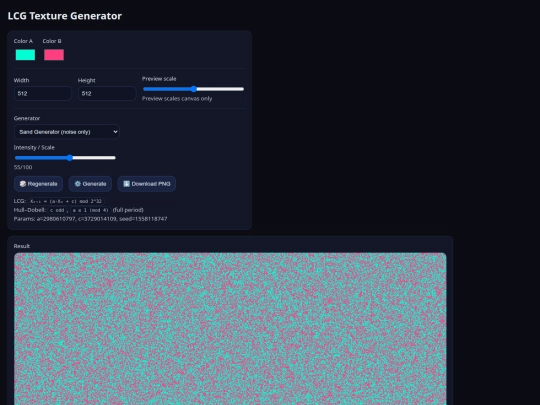Screen dimensions: 540x405
Task: Click the gear icon on Generate
Action: (78, 184)
